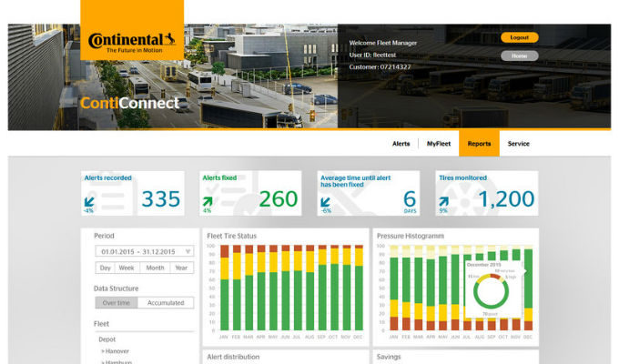Click the DEC bar in Fleet Tire Status
The height and width of the screenshot is (364, 619).
point(359,288)
